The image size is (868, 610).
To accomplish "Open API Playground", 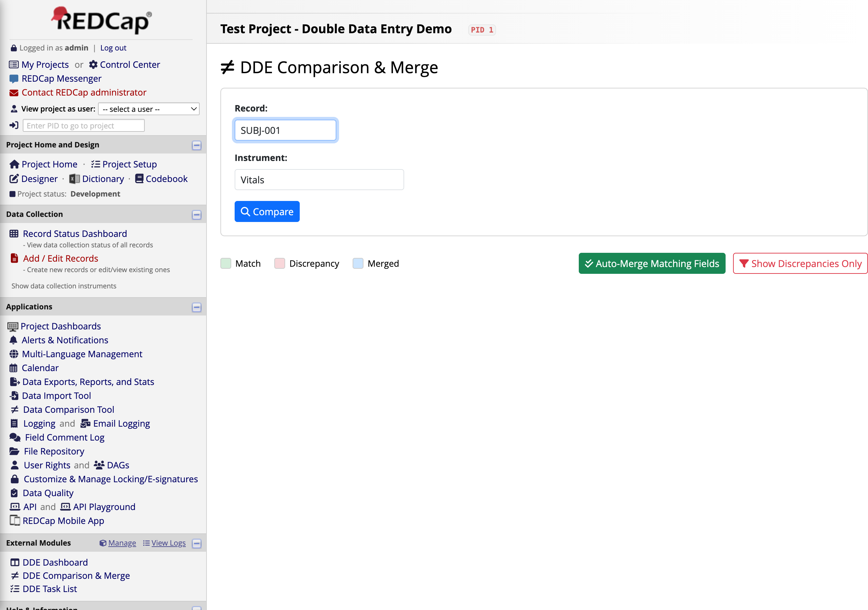I will tap(104, 507).
